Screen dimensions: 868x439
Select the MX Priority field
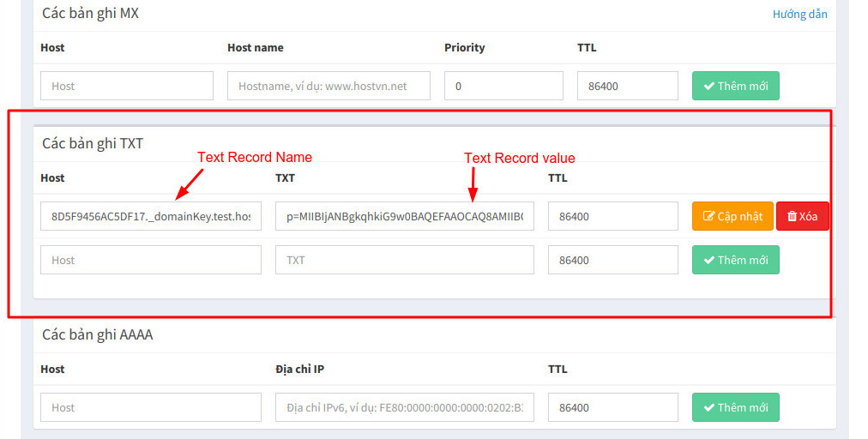tap(503, 86)
